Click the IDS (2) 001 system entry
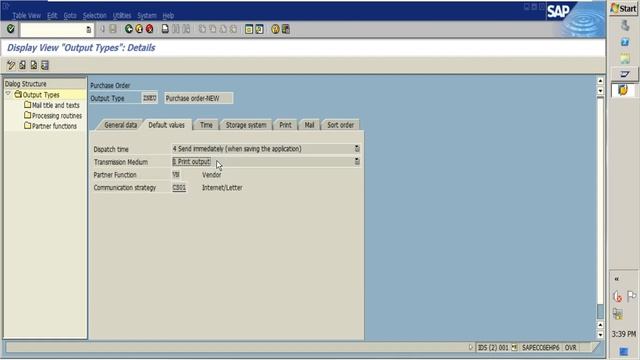The height and width of the screenshot is (360, 640). coord(493,348)
